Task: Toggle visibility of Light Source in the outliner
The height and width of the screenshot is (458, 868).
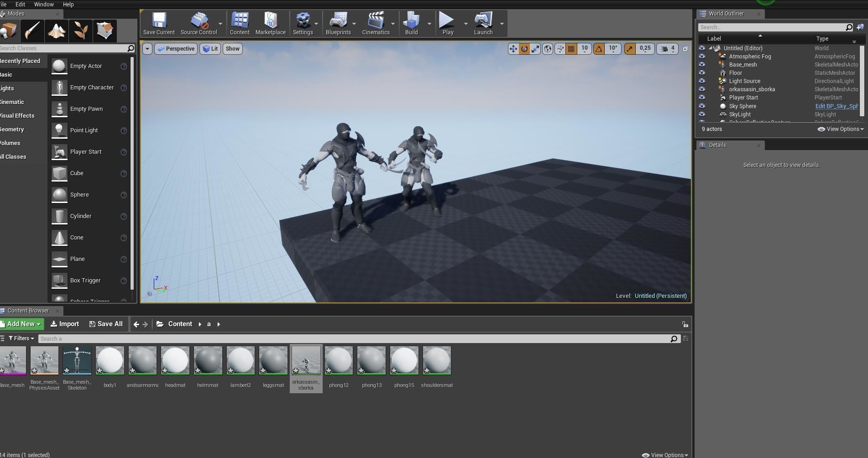Action: click(x=702, y=81)
